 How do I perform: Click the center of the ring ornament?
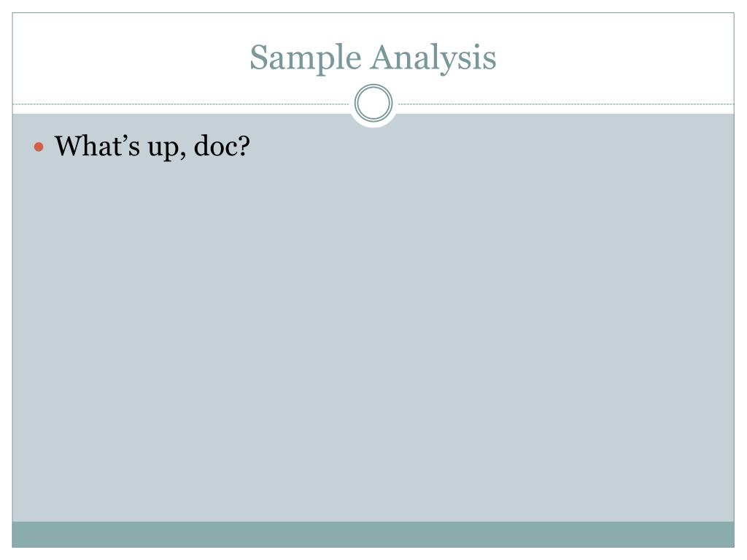pyautogui.click(x=373, y=104)
